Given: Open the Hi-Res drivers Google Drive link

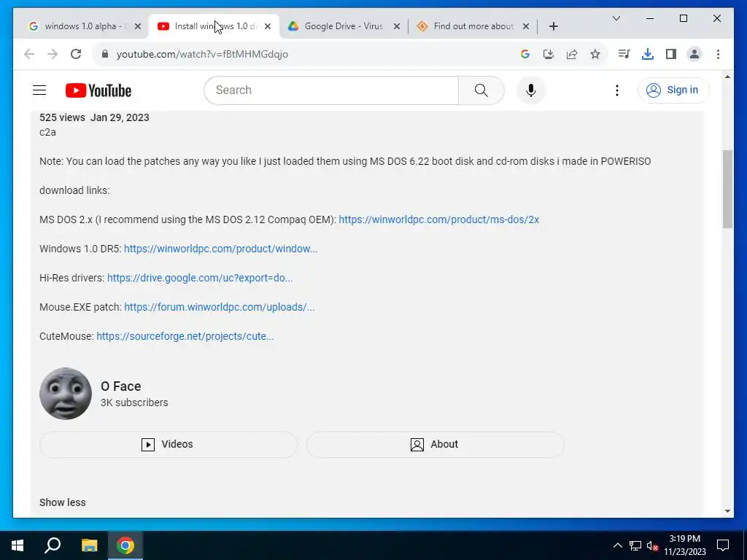Looking at the screenshot, I should pyautogui.click(x=200, y=278).
